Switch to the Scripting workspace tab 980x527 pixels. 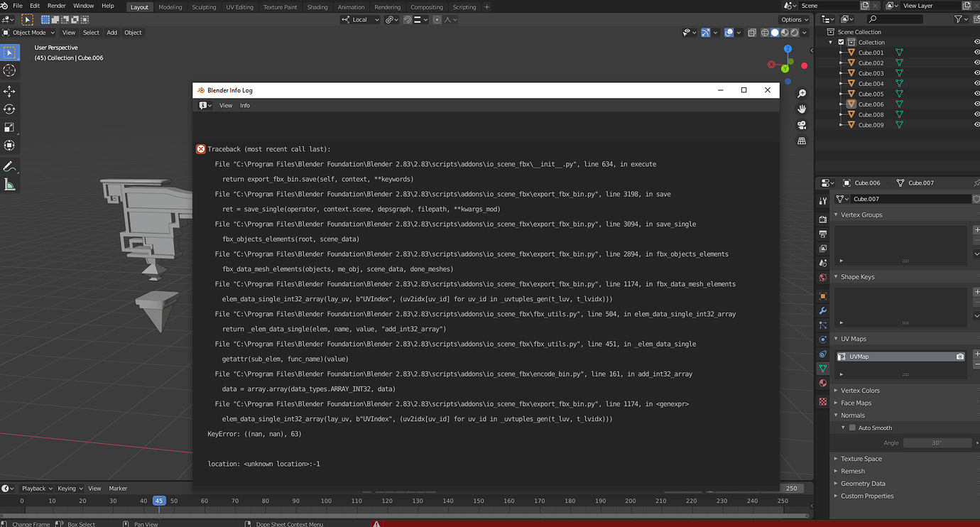464,7
